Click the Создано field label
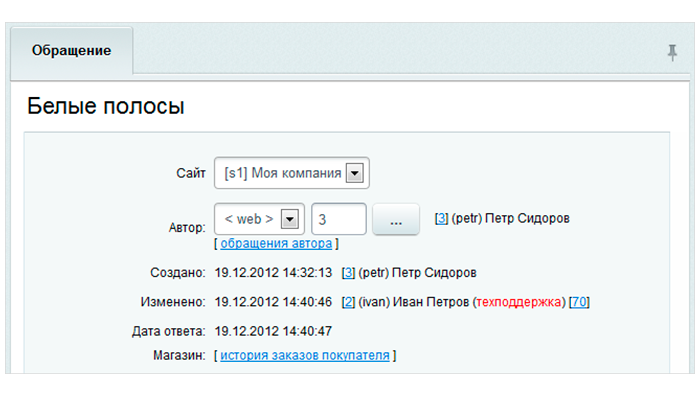Screen dimensions: 700x396 click(x=178, y=273)
